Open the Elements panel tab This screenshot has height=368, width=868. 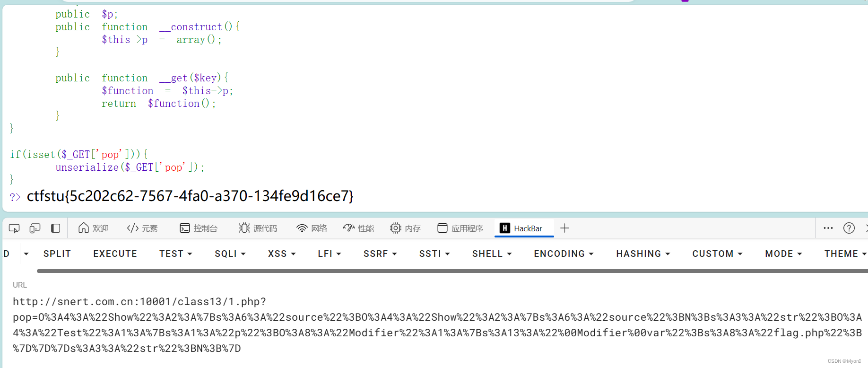pos(142,228)
